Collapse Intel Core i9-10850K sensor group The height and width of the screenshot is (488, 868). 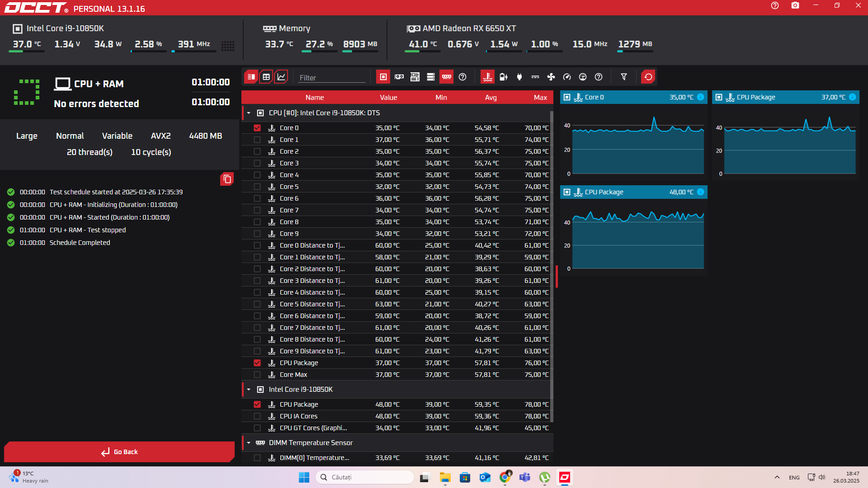[x=249, y=389]
